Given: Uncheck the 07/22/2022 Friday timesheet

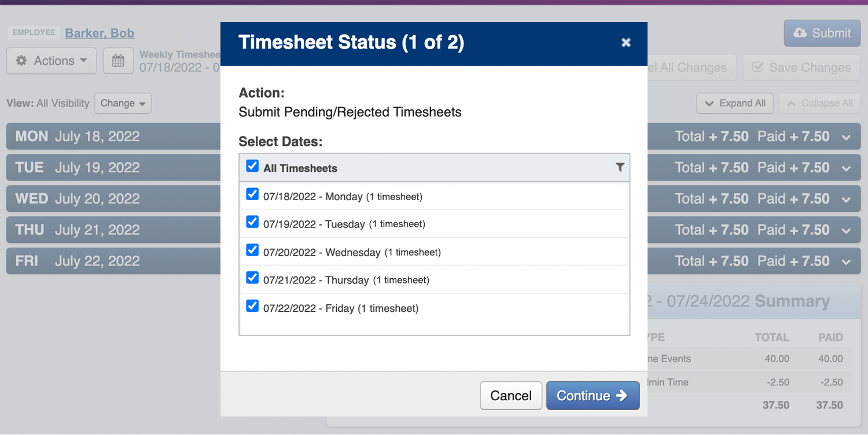Looking at the screenshot, I should [252, 306].
